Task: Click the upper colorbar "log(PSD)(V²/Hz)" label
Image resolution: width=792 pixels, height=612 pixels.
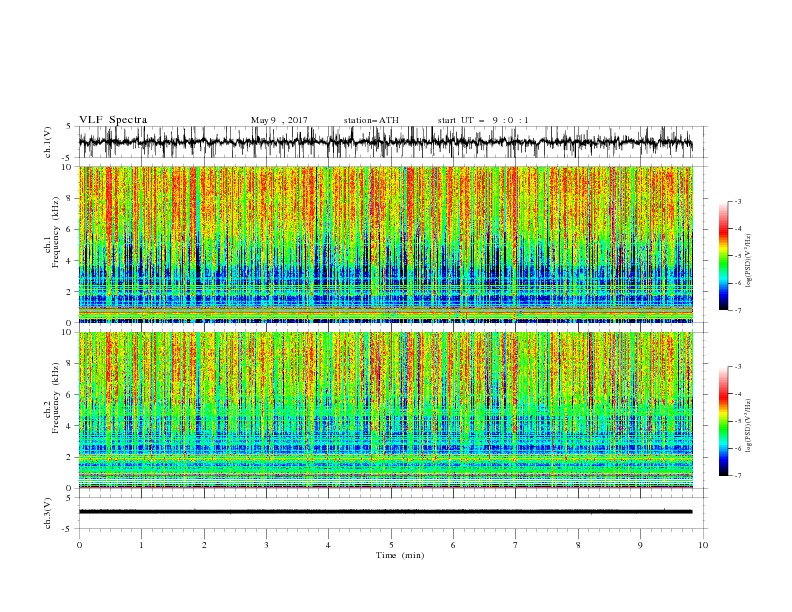Action: click(x=749, y=261)
